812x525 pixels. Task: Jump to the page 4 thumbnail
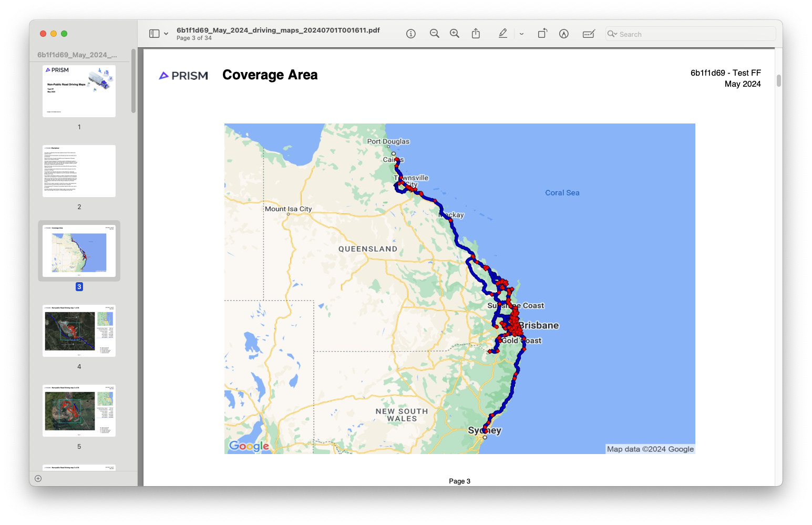[x=79, y=331]
